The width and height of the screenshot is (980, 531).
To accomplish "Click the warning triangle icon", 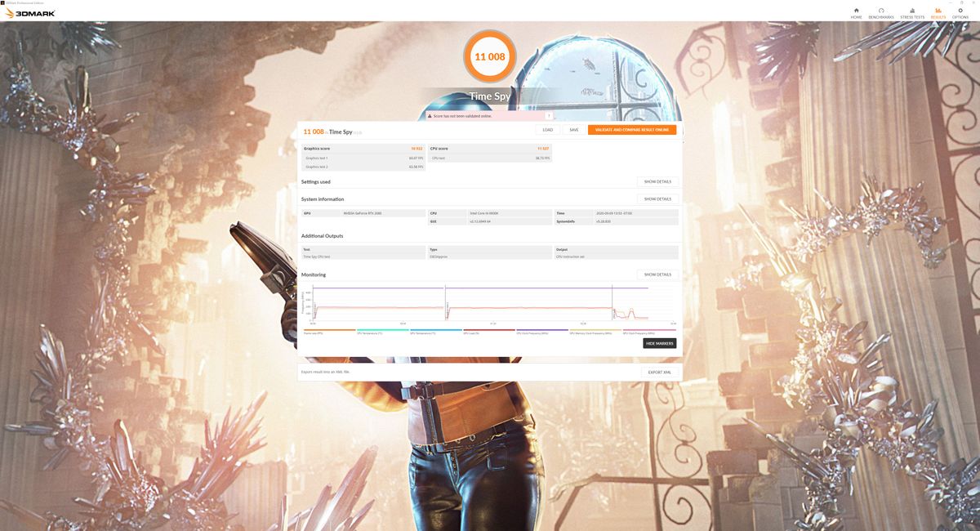I will coord(430,116).
